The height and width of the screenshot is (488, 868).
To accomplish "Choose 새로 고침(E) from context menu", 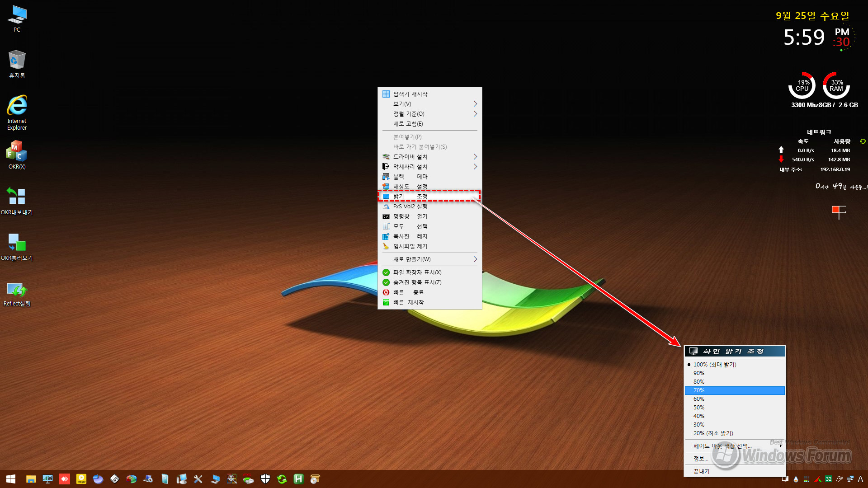I will point(429,124).
